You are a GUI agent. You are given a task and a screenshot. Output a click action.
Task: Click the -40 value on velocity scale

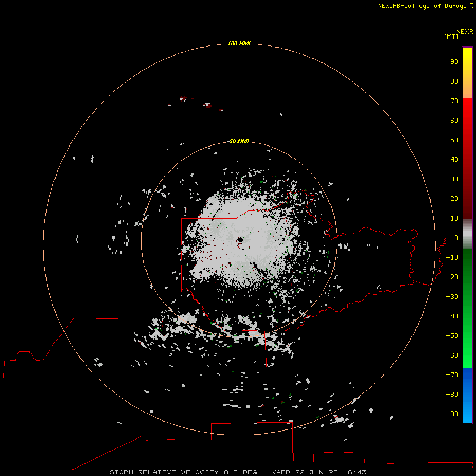tap(452, 316)
